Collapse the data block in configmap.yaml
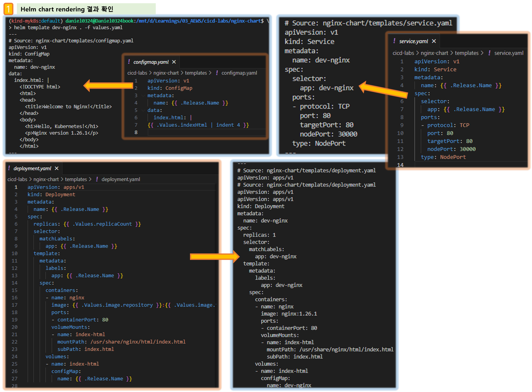Viewport: 532px width, 392px height. click(143, 110)
